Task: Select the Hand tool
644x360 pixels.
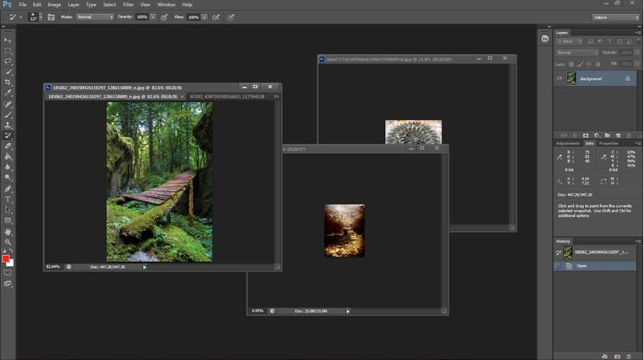Action: tap(8, 232)
